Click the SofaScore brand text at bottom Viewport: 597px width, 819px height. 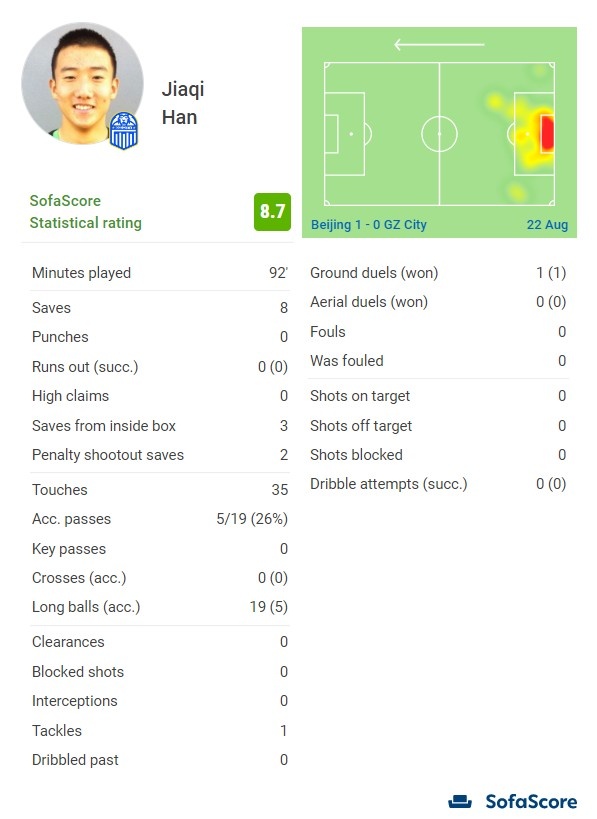click(x=531, y=801)
